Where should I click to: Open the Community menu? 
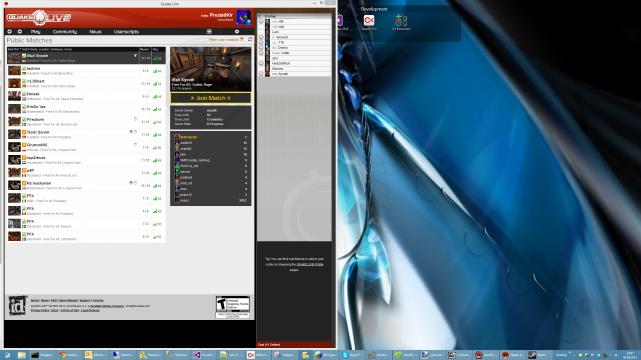65,31
